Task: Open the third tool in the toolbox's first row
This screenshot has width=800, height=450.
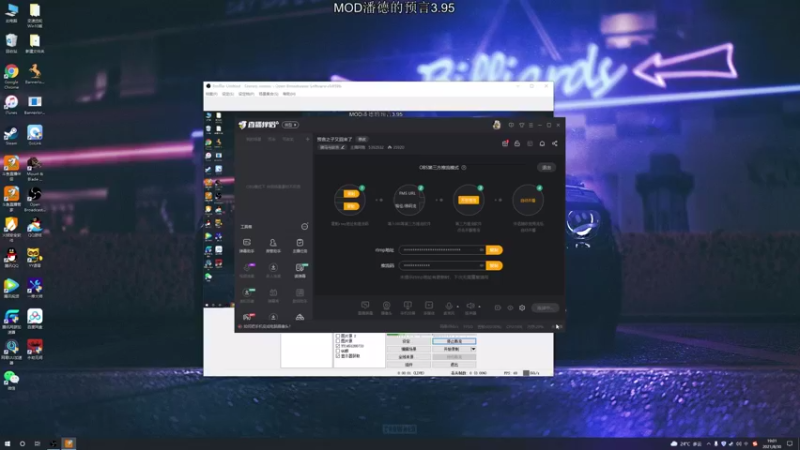Action: coord(300,245)
